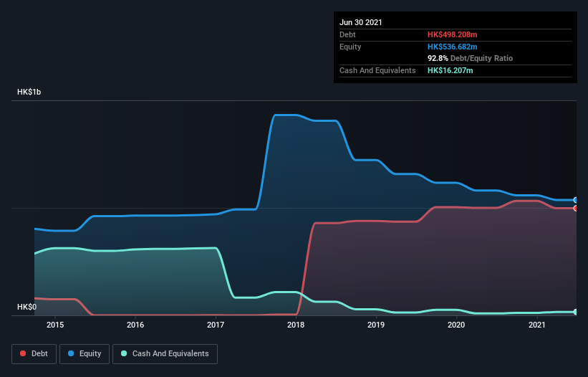Click the red Debt endpoint marker
Viewport: 588px width, 377px height.
[x=576, y=208]
